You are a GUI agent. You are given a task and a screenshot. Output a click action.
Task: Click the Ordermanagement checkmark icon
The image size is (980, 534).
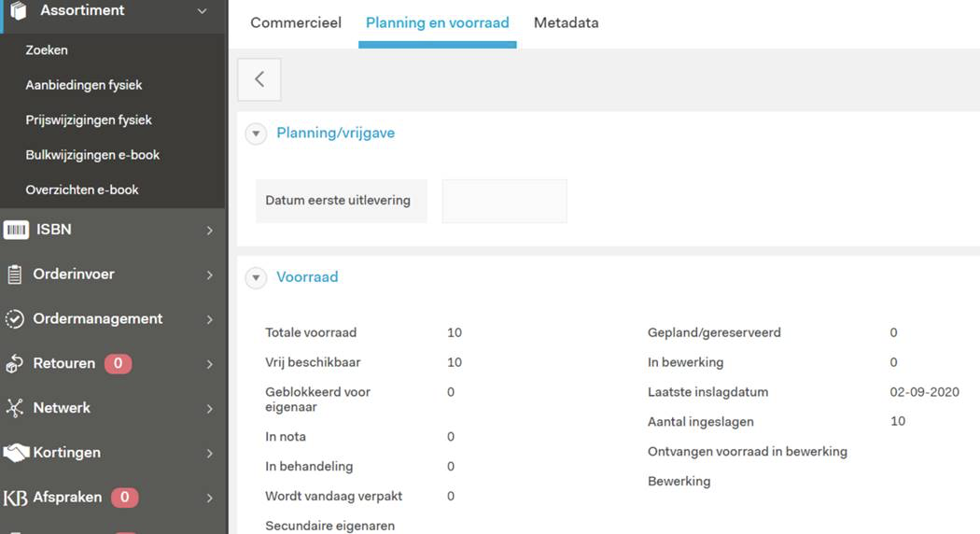click(15, 319)
